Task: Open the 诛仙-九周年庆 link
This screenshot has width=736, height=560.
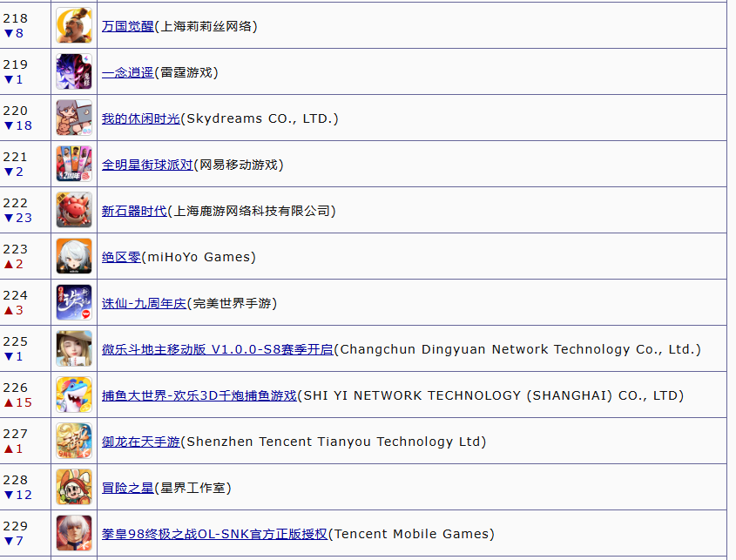Action: (x=144, y=303)
